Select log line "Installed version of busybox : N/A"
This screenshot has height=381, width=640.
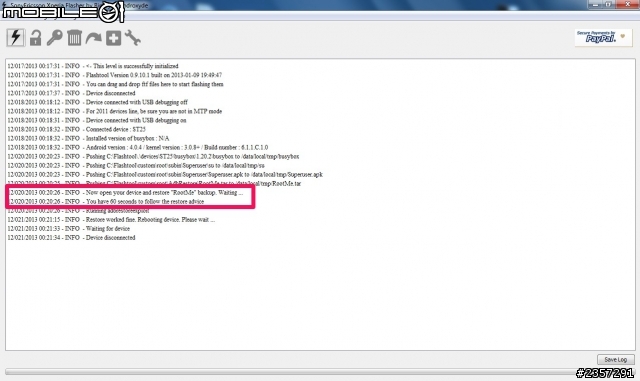pos(88,138)
